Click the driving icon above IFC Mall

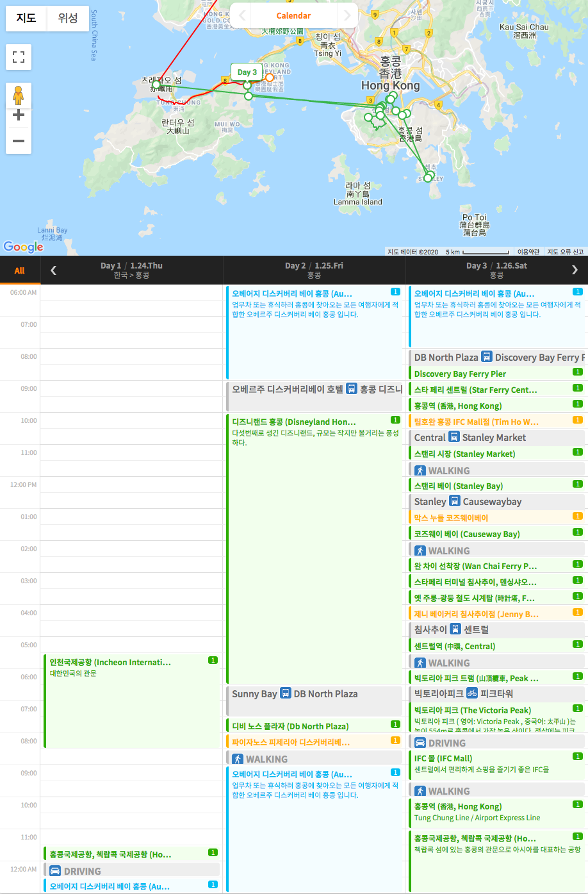click(419, 742)
